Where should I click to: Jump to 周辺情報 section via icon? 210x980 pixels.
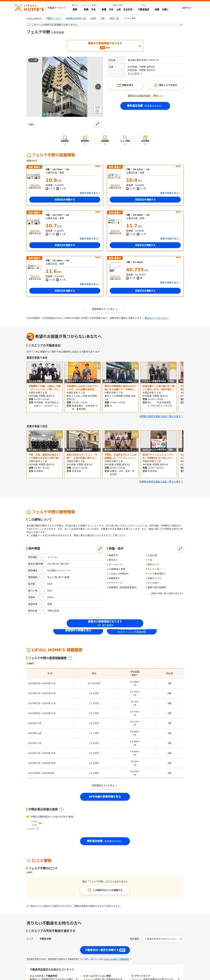pos(145,140)
